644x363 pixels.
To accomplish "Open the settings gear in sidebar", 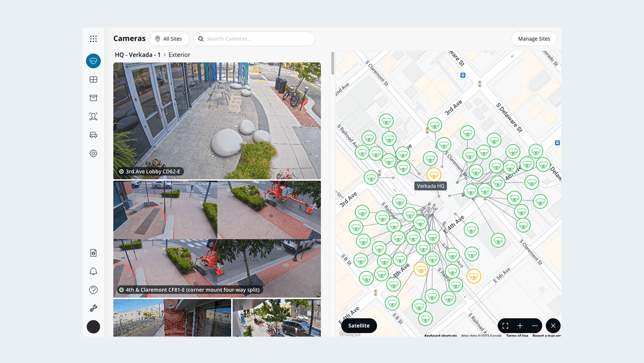I will click(93, 153).
